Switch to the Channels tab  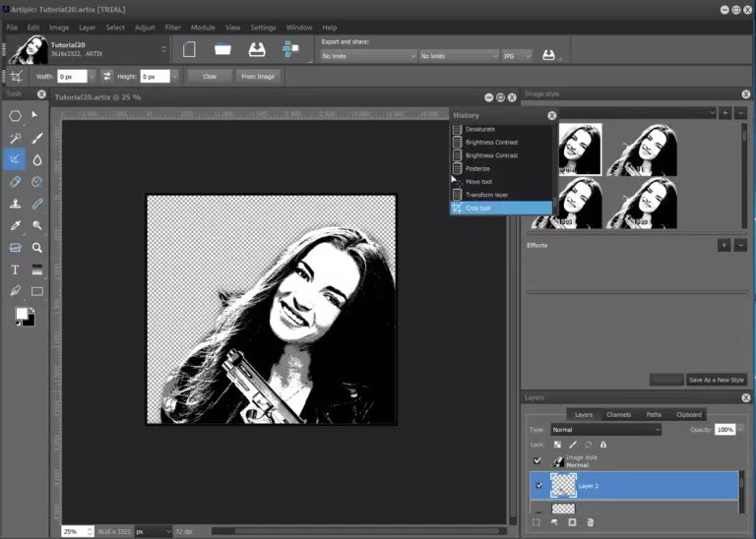(x=618, y=414)
